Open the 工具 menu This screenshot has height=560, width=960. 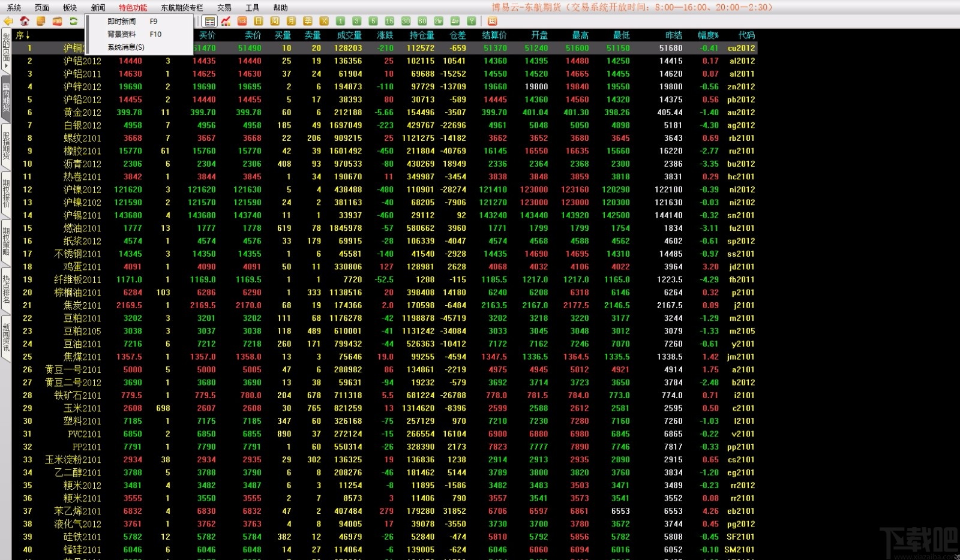point(253,8)
